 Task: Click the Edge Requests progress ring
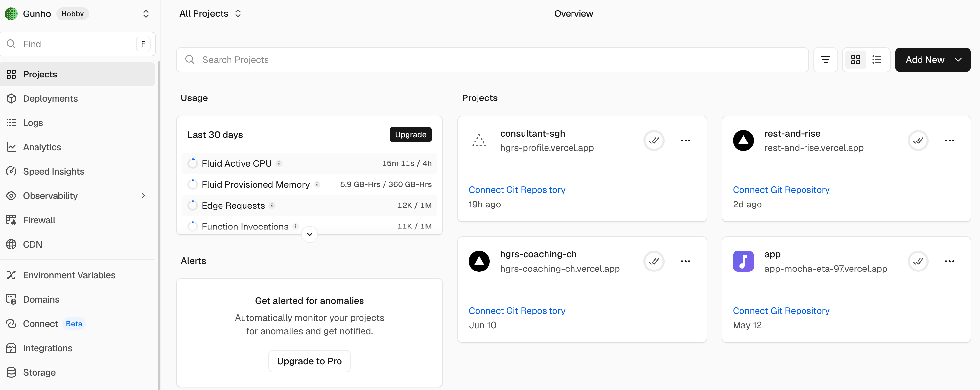[193, 206]
